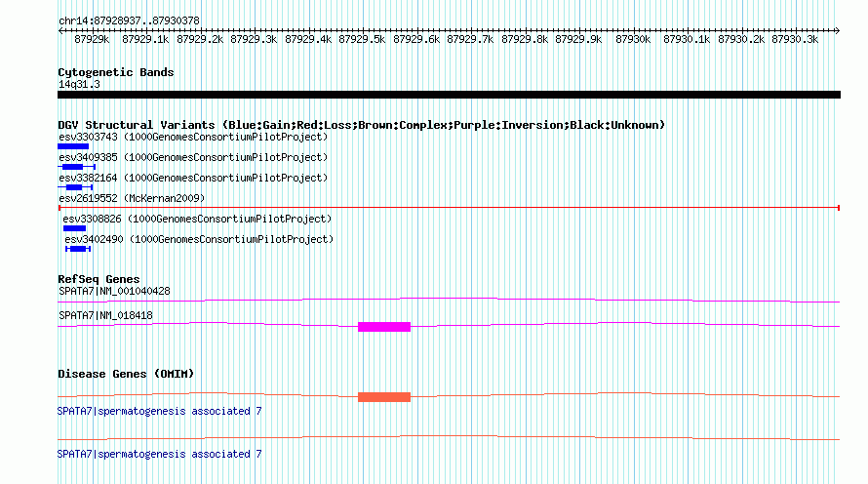
Task: Click the 87929.5k ruler tick label
Action: pos(362,39)
